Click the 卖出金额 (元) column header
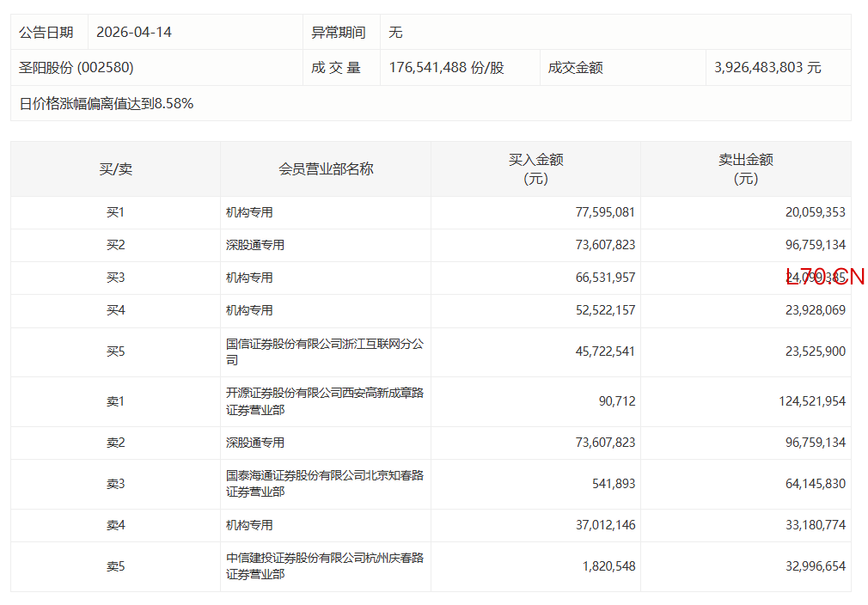 pos(745,169)
